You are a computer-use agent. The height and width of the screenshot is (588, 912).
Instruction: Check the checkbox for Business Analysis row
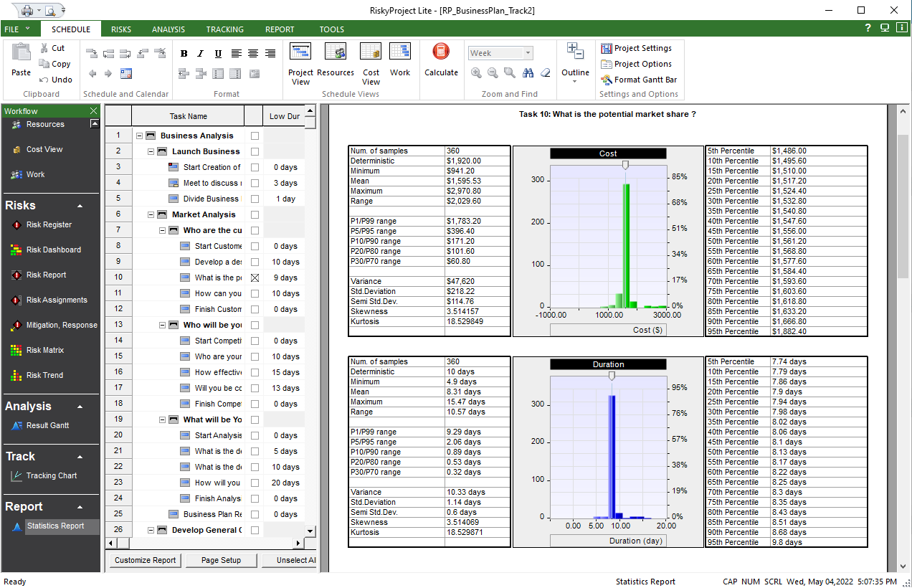click(x=255, y=136)
